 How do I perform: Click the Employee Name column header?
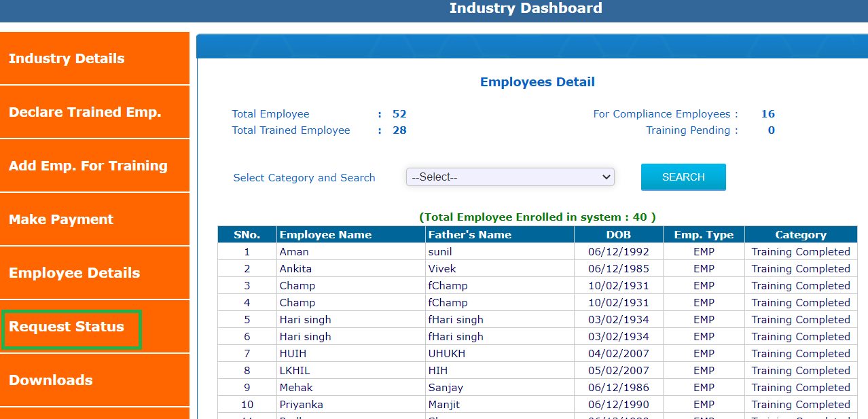[325, 235]
